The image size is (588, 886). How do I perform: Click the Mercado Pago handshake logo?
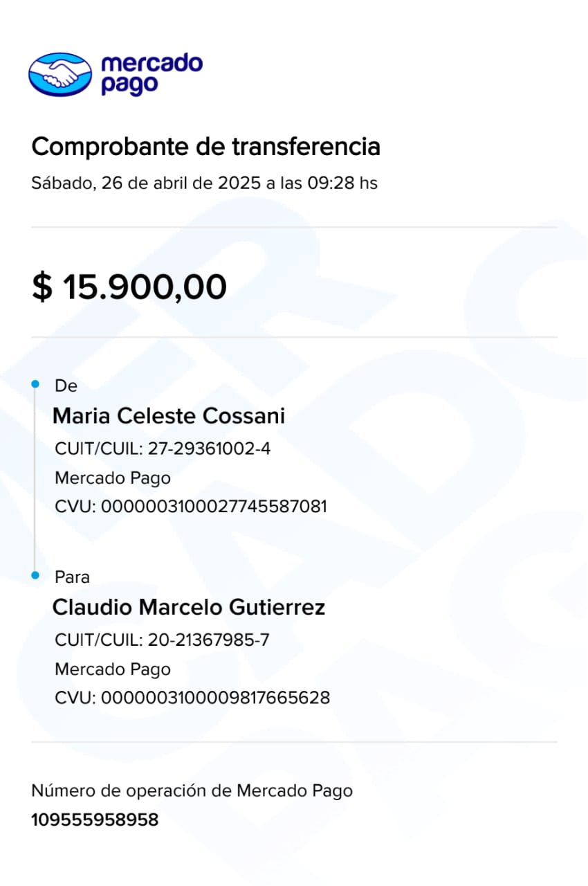(60, 74)
